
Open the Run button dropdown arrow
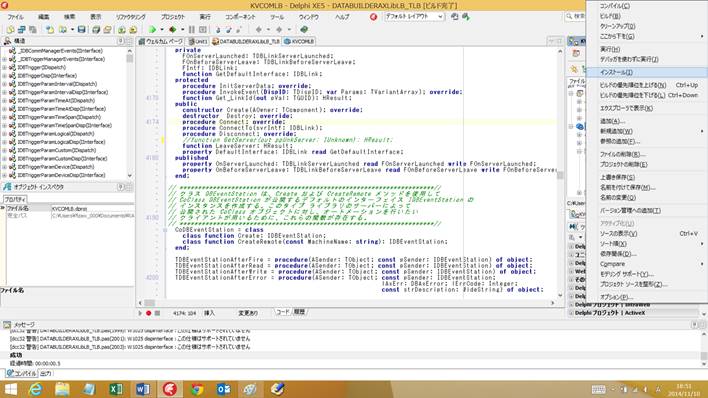(x=162, y=29)
